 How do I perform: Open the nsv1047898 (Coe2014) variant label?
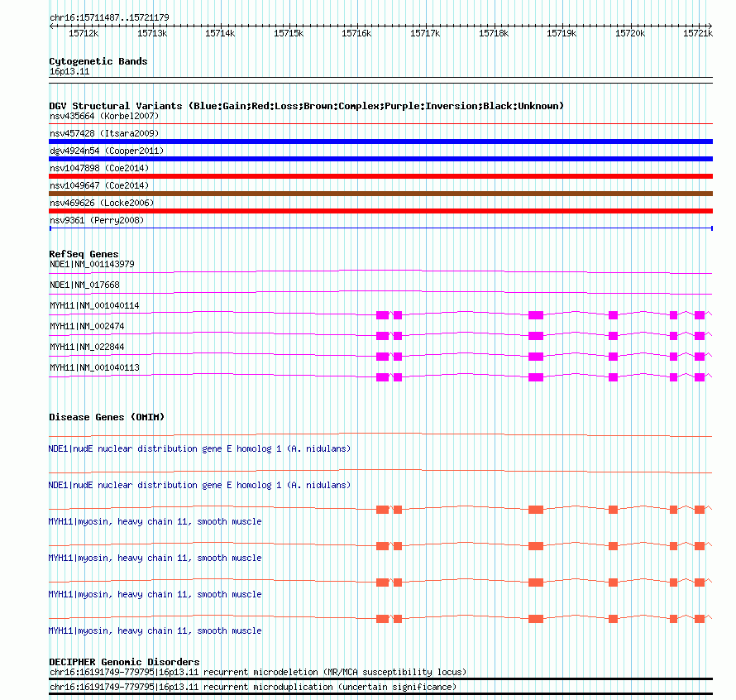click(x=99, y=168)
